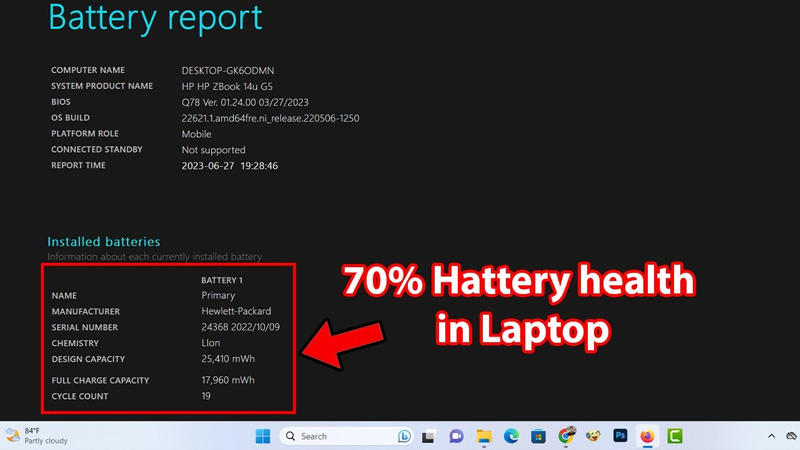
Task: Click the BIOS value Q78 Ver. 01.24.00
Action: point(245,102)
